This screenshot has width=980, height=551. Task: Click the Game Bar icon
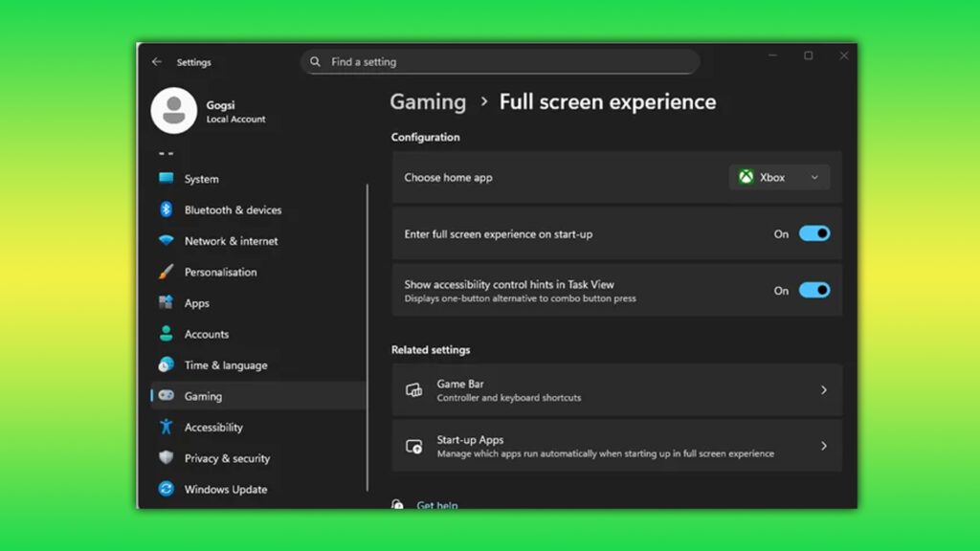click(x=413, y=390)
